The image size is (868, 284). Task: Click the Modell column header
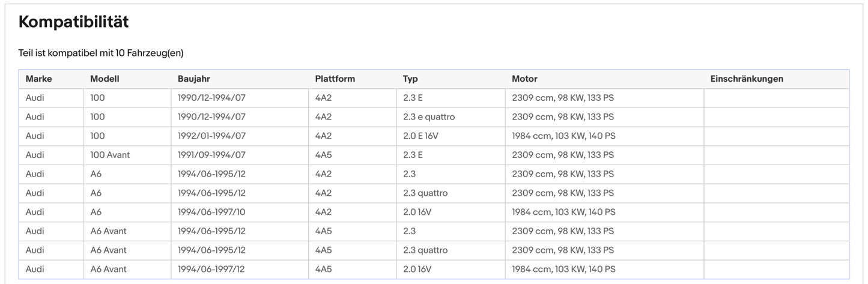point(105,79)
